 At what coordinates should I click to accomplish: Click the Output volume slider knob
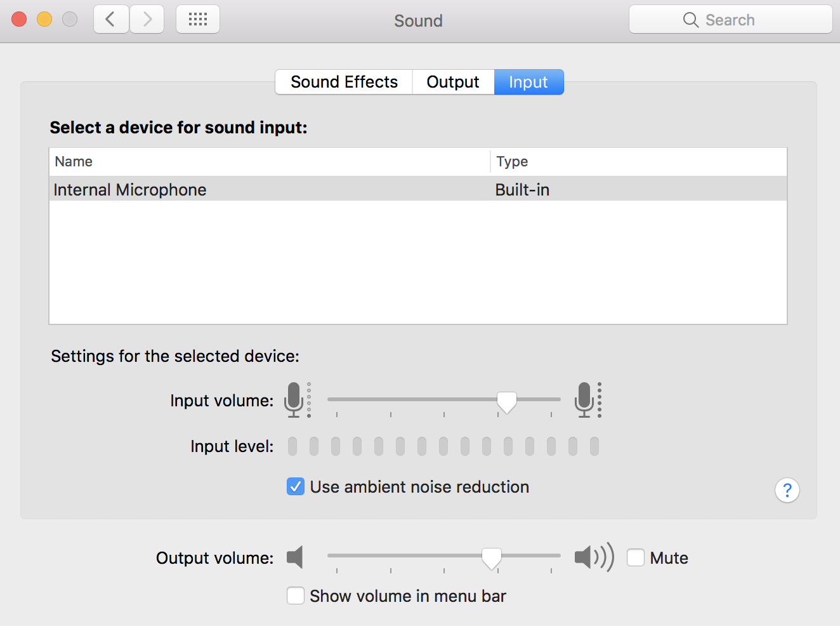point(492,557)
